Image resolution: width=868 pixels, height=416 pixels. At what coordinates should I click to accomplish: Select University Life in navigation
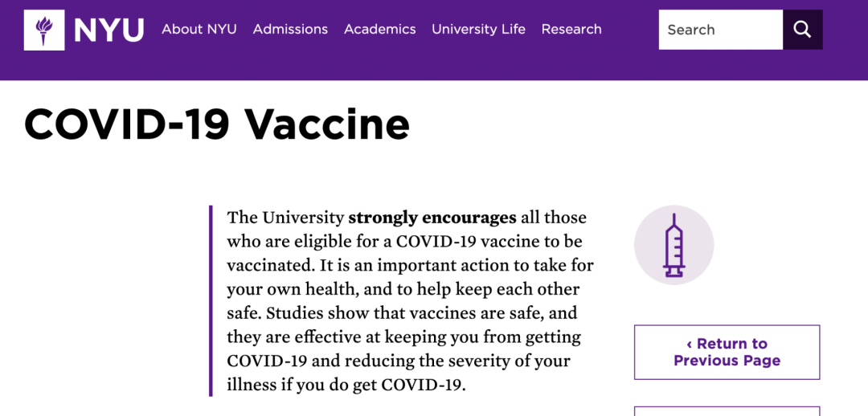[x=478, y=29]
